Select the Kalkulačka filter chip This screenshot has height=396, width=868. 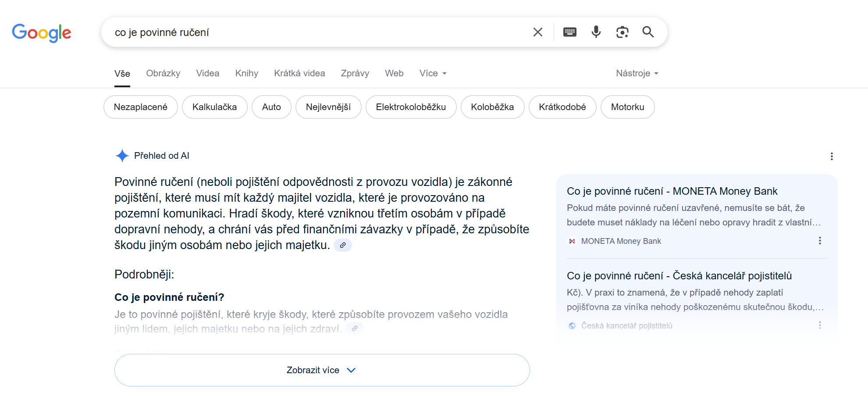click(x=214, y=107)
